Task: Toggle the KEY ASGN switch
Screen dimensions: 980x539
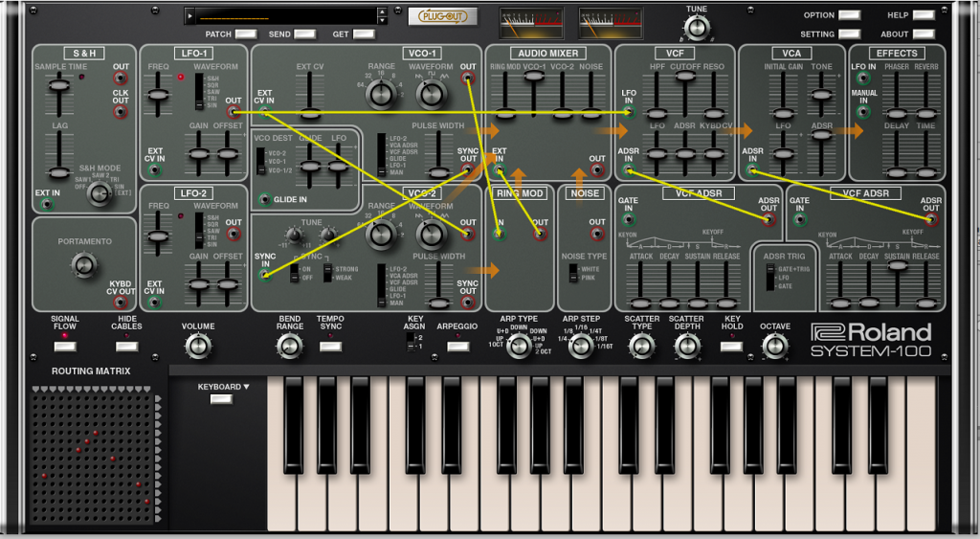Action: (410, 342)
